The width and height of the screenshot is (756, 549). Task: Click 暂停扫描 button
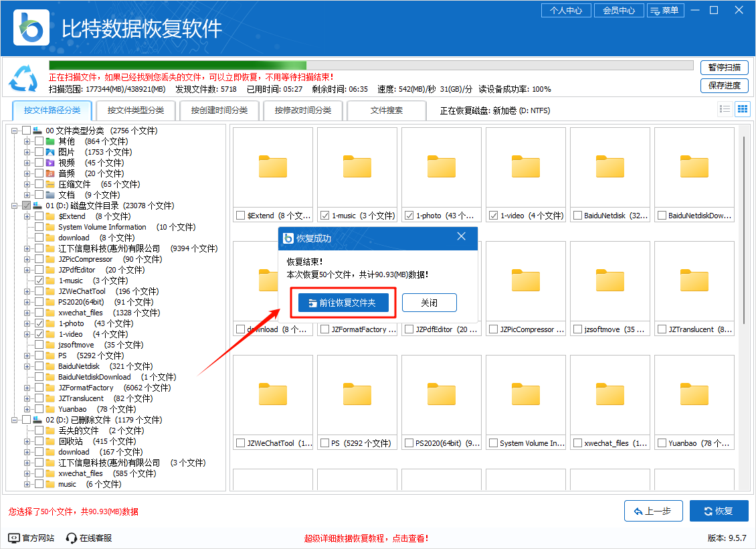(x=724, y=68)
